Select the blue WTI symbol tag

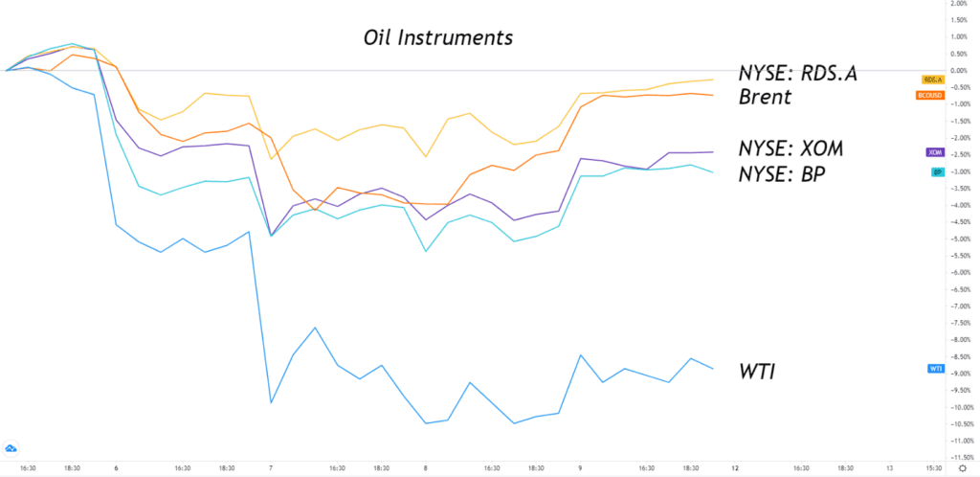click(x=936, y=369)
